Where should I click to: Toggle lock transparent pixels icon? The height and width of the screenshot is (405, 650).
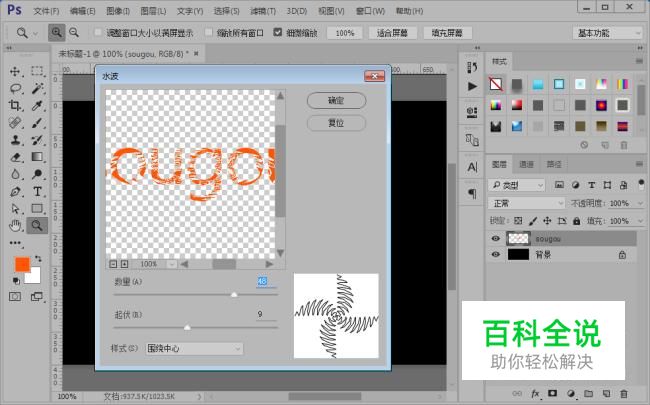point(518,221)
